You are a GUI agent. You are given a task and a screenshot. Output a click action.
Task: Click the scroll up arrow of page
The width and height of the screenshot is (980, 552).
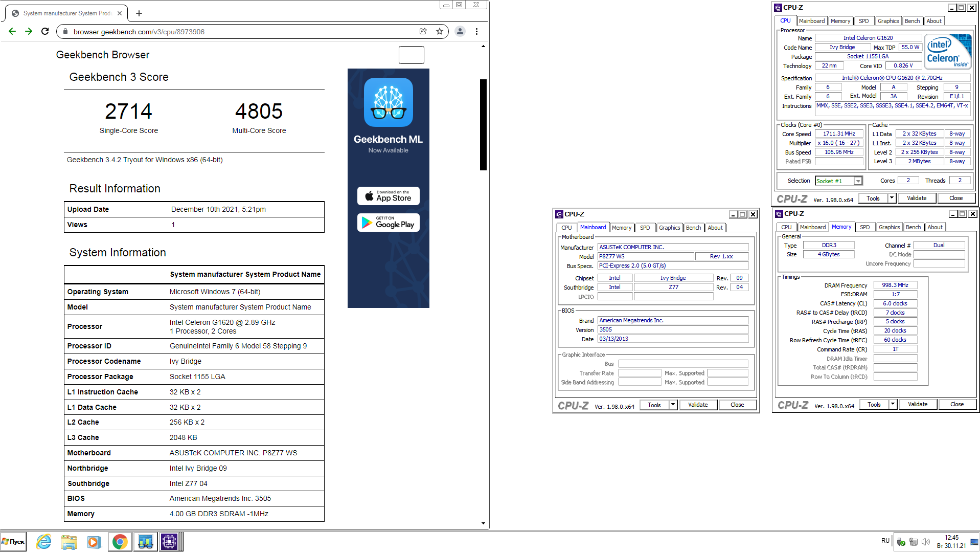click(x=483, y=47)
